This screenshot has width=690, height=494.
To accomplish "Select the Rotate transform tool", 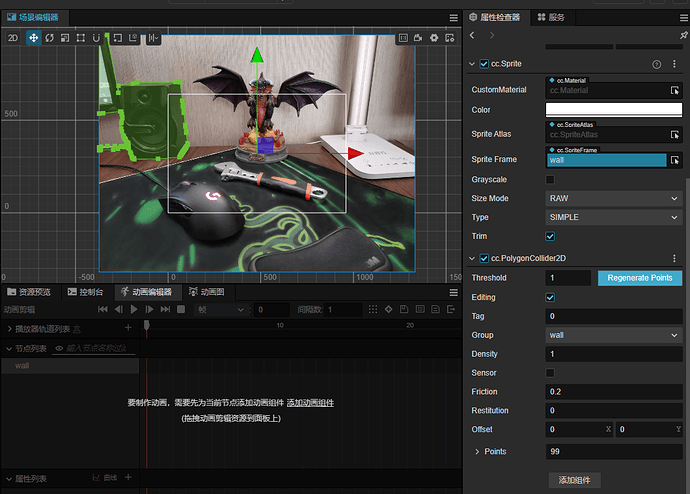I will [x=49, y=38].
